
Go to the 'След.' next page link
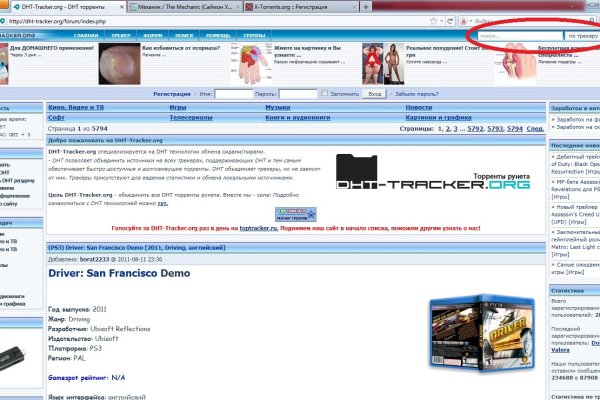pos(536,129)
